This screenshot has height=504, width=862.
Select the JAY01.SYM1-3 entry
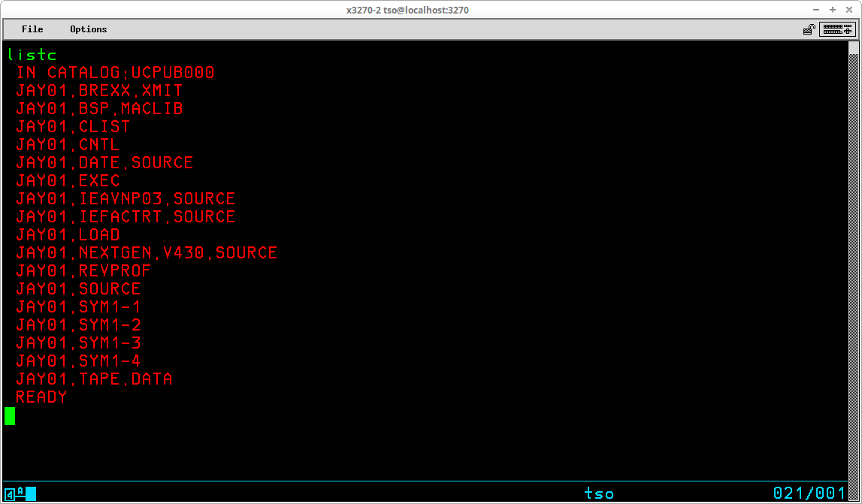pyautogui.click(x=78, y=343)
